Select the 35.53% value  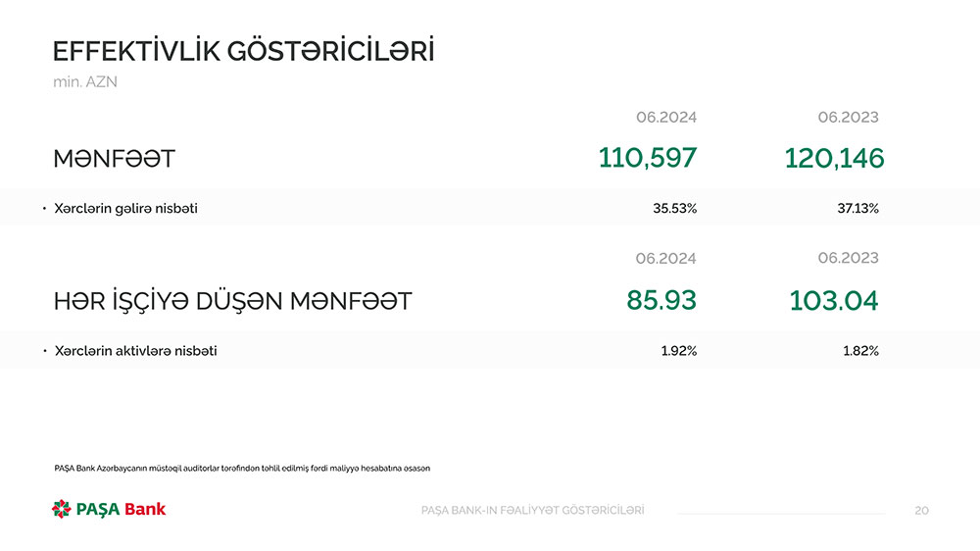674,208
